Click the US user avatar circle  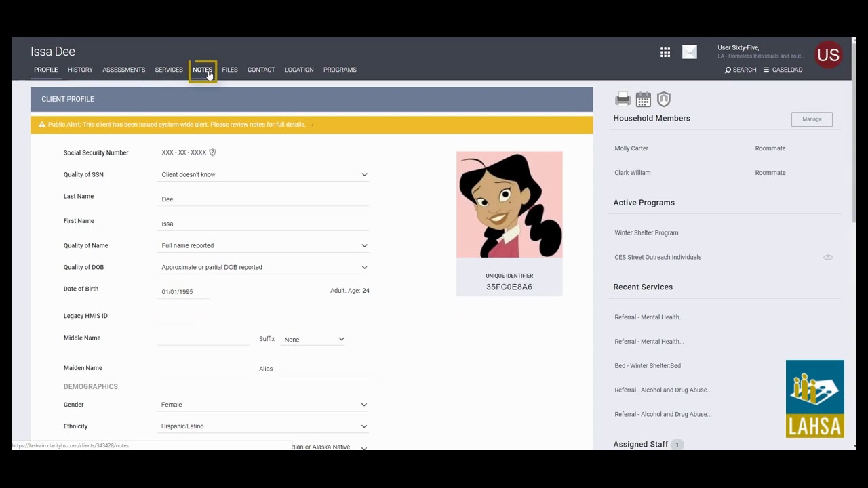tap(828, 55)
